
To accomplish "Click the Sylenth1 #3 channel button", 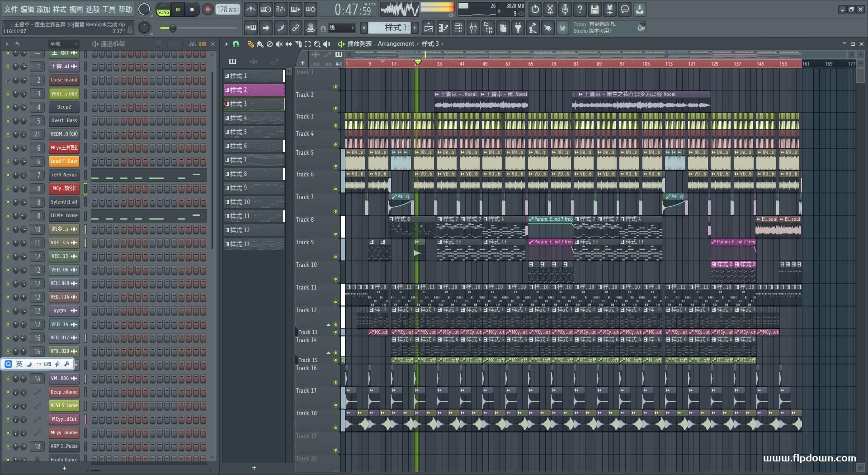I will coord(64,202).
